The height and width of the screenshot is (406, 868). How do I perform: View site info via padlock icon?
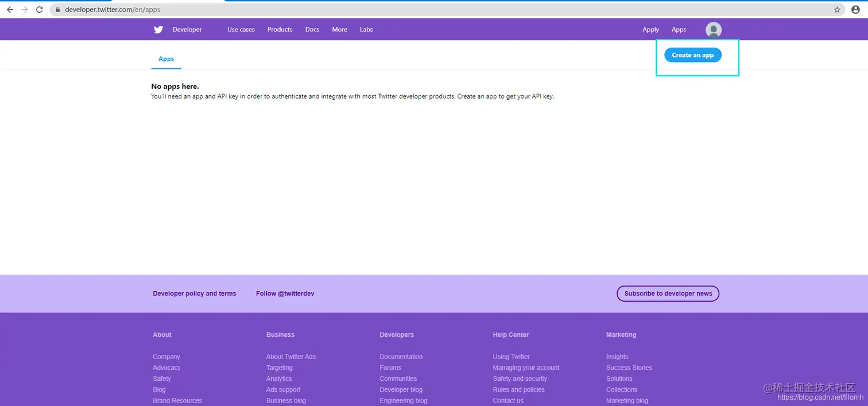coord(58,10)
